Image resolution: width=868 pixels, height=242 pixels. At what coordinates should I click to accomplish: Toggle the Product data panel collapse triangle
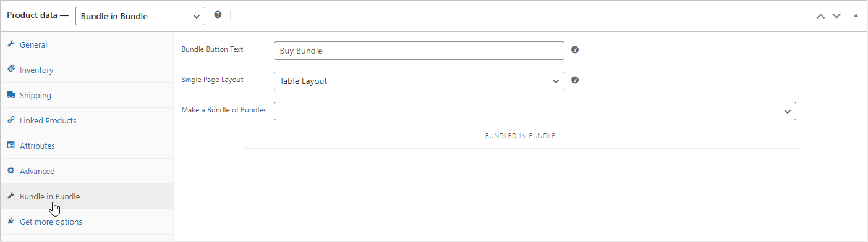[x=856, y=16]
